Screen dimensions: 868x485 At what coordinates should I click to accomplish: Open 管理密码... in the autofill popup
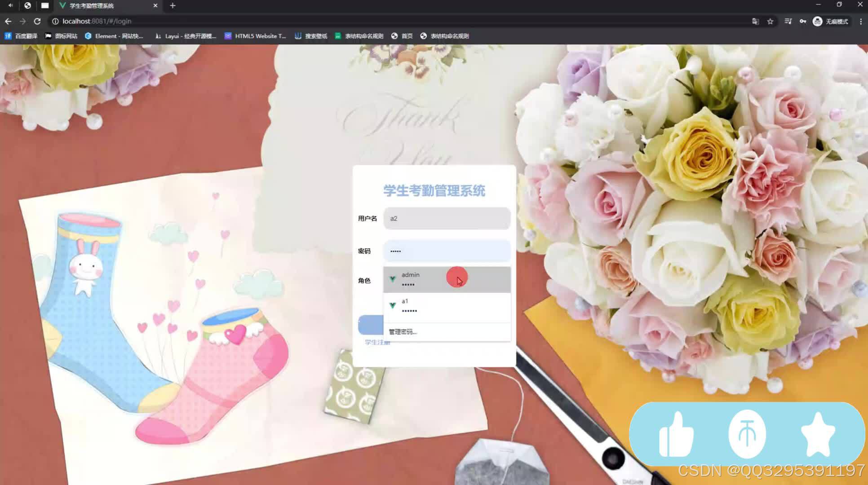click(x=403, y=332)
